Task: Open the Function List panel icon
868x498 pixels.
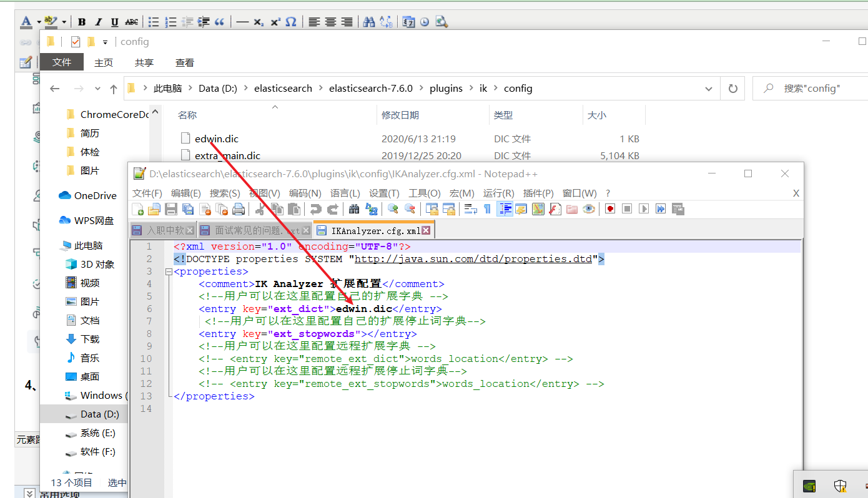Action: [x=555, y=209]
